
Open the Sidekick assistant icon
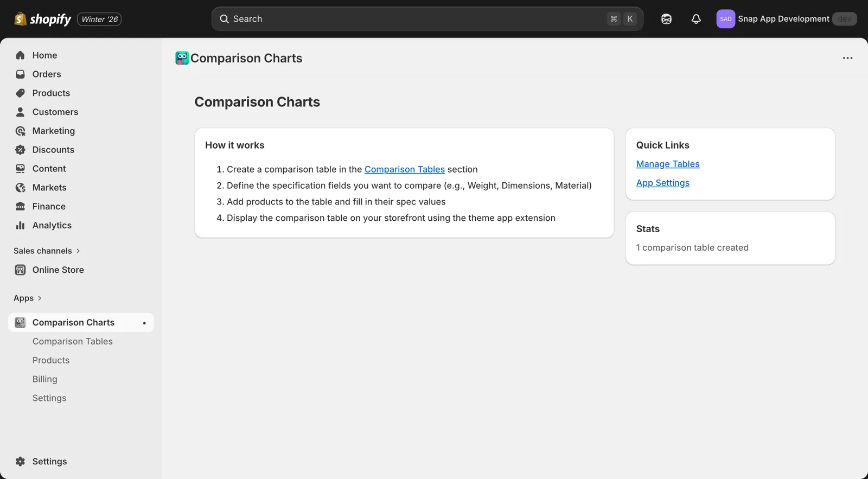(666, 19)
